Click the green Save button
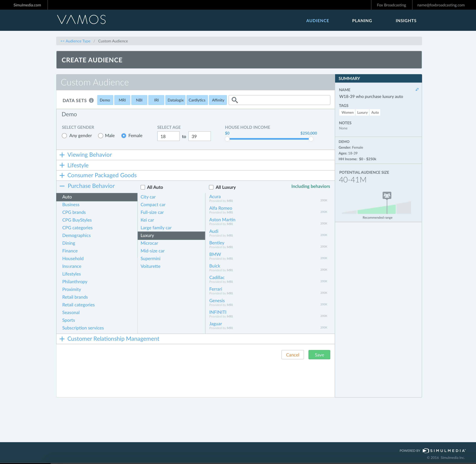476x464 pixels. (319, 355)
